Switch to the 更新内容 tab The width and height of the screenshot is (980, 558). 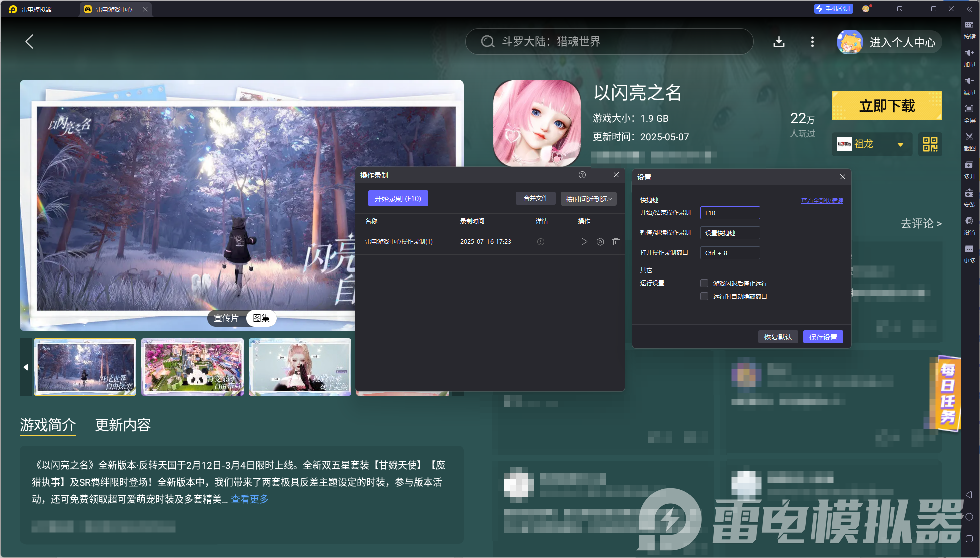123,425
